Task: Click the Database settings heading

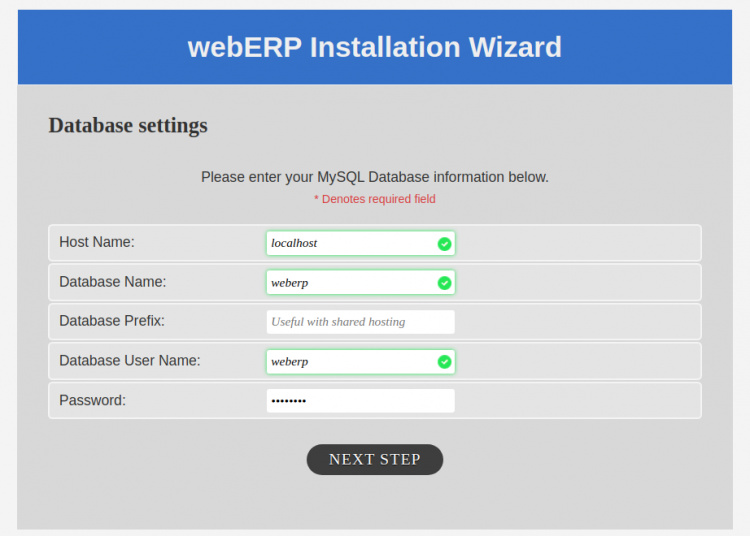Action: point(128,125)
